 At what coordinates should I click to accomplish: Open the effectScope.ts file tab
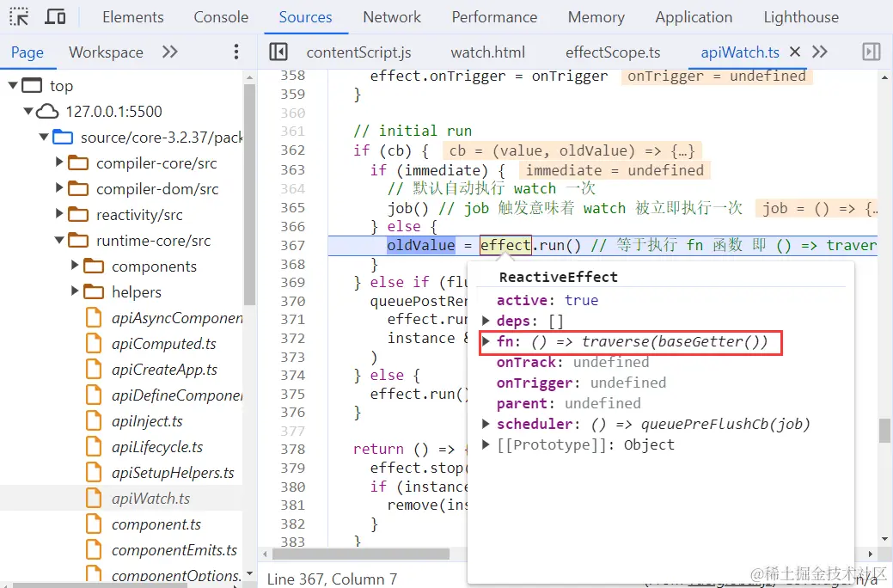pyautogui.click(x=613, y=52)
